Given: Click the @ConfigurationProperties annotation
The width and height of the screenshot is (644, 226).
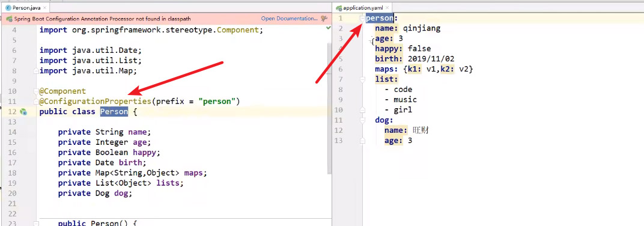Looking at the screenshot, I should [95, 102].
